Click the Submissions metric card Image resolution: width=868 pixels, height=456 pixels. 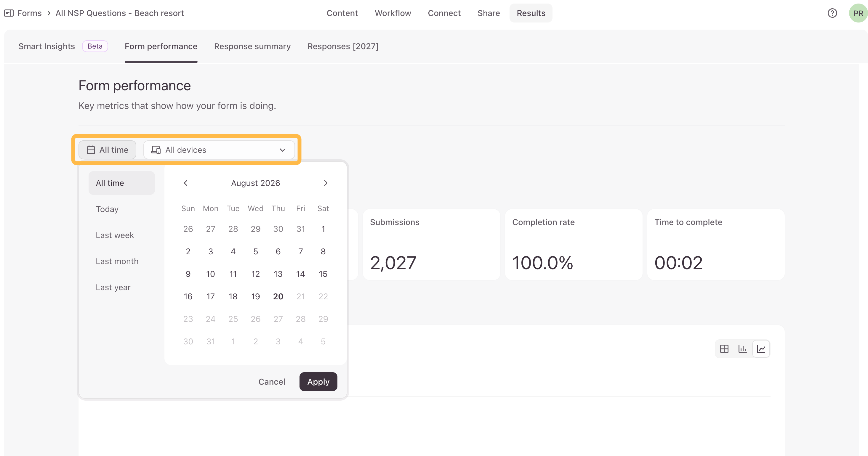[x=431, y=245]
